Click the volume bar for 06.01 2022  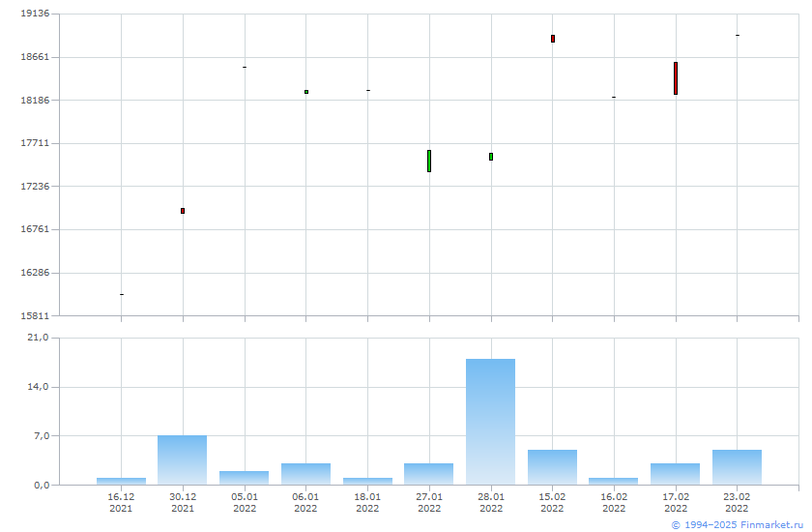pyautogui.click(x=305, y=474)
